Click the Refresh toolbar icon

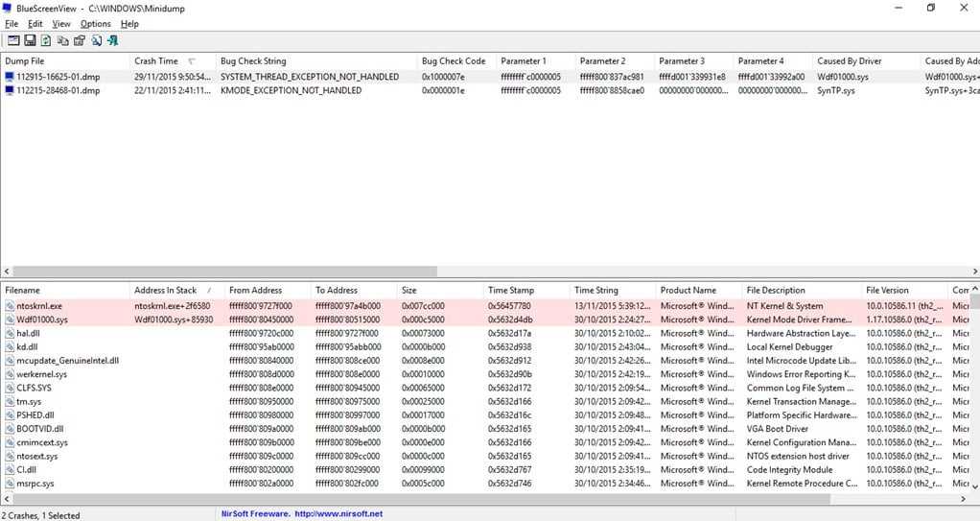click(x=46, y=40)
